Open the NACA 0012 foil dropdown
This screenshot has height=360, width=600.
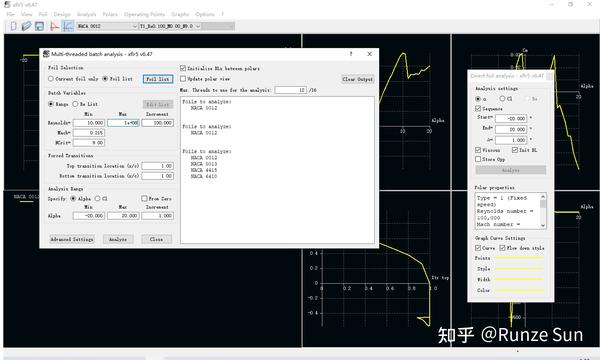point(107,26)
